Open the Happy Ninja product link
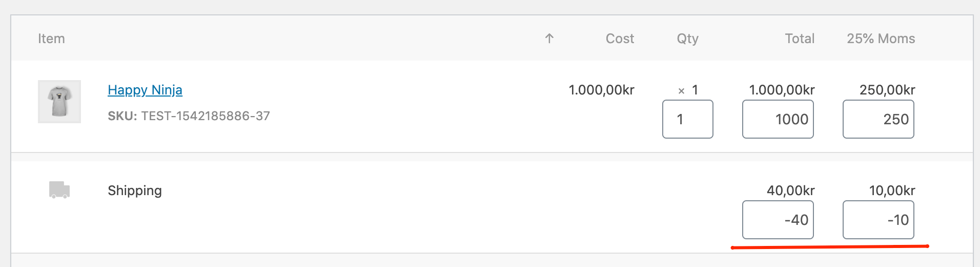The width and height of the screenshot is (980, 267). pyautogui.click(x=145, y=90)
